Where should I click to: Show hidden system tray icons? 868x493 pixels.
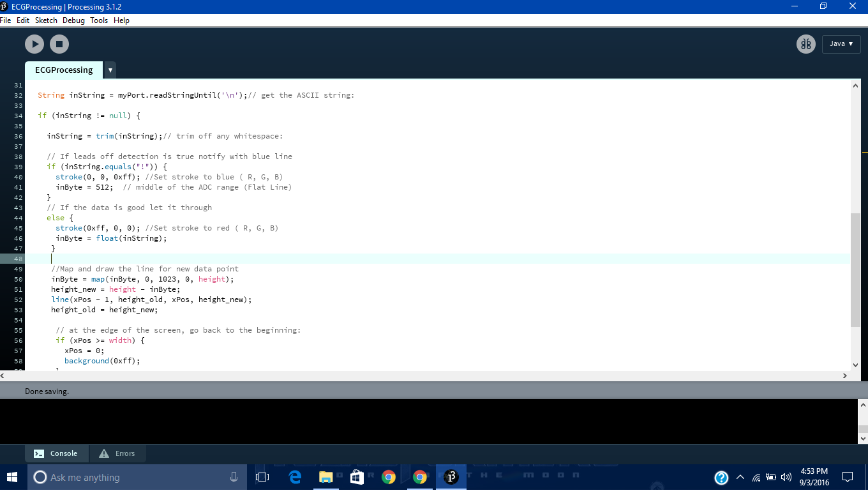tap(741, 478)
